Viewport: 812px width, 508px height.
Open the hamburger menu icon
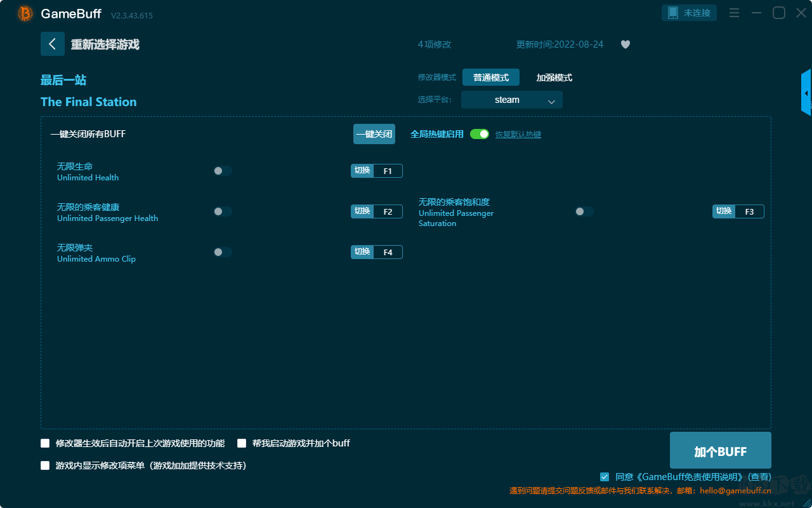coord(734,13)
